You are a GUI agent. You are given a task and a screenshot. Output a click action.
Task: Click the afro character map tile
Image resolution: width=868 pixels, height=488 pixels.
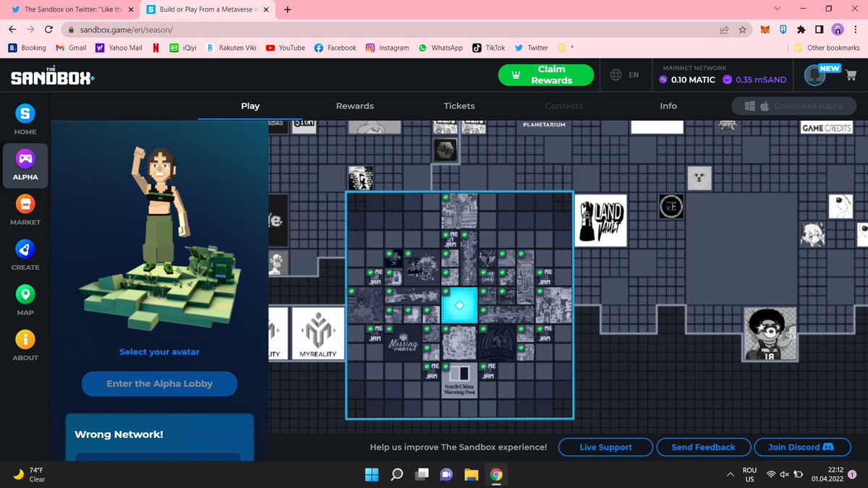770,333
